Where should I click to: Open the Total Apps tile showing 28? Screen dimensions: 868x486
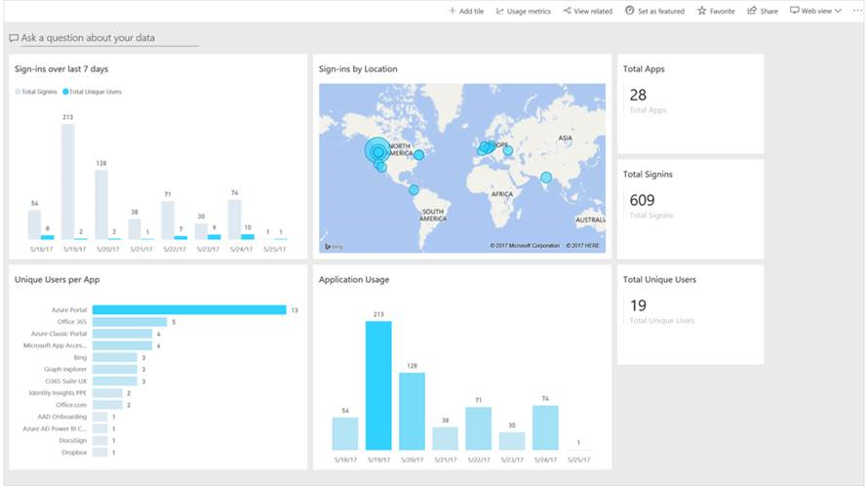tap(690, 104)
